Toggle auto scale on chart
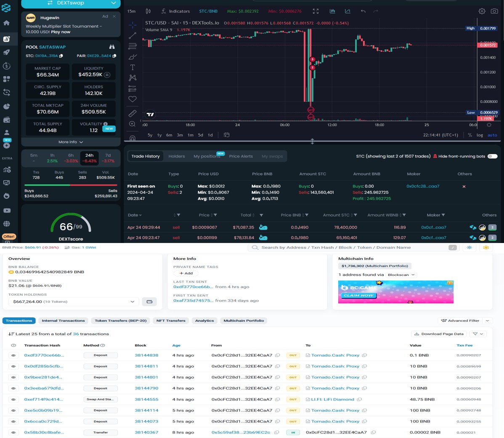This screenshot has width=504, height=438. (492, 135)
